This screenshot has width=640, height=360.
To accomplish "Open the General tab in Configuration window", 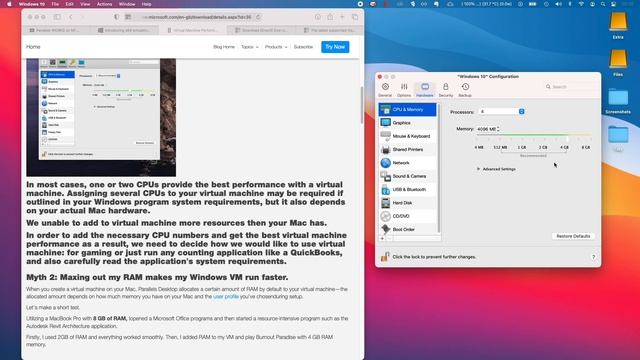I will (385, 90).
